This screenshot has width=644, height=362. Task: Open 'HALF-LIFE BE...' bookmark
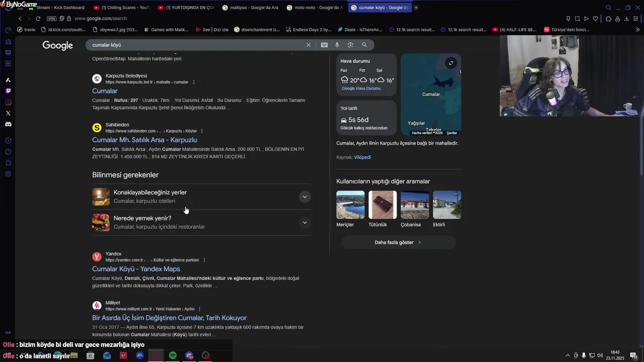tap(514, 30)
